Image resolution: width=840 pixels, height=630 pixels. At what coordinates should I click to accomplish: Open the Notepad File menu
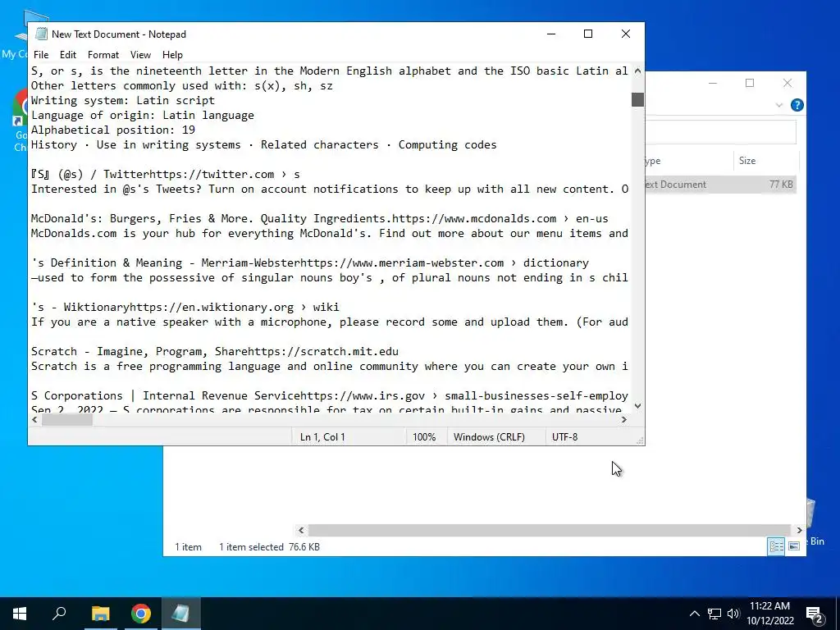coord(41,55)
